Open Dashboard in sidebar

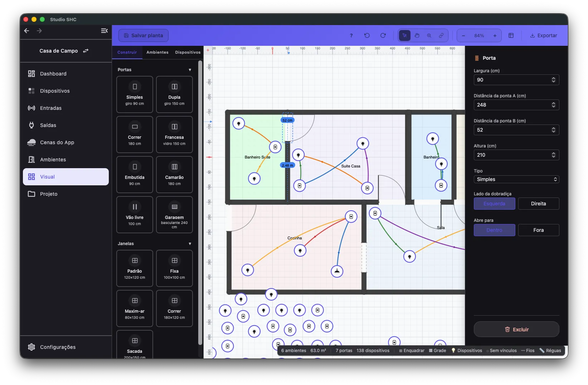coord(66,74)
